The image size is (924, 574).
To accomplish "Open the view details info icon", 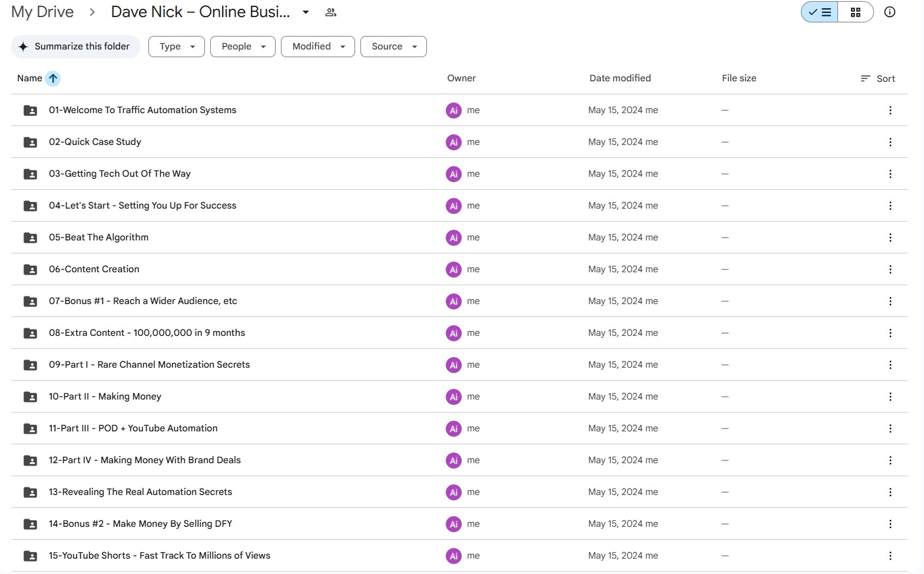I will pyautogui.click(x=889, y=12).
